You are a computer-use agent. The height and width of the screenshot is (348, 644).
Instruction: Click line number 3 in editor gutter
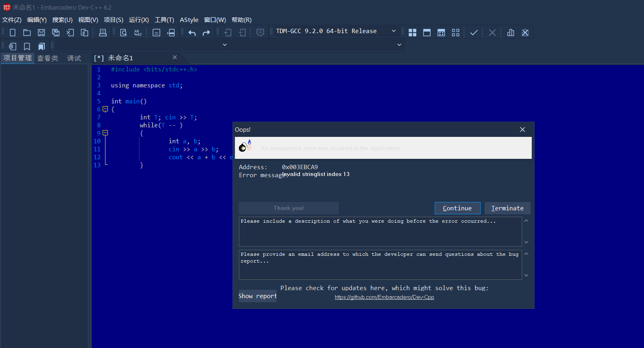point(99,85)
